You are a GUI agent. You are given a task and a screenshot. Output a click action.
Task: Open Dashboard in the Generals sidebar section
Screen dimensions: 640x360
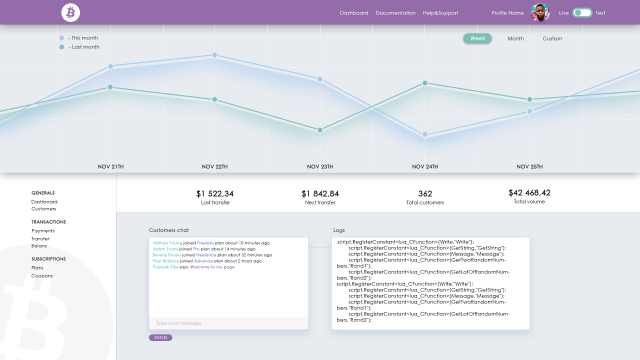click(x=44, y=202)
